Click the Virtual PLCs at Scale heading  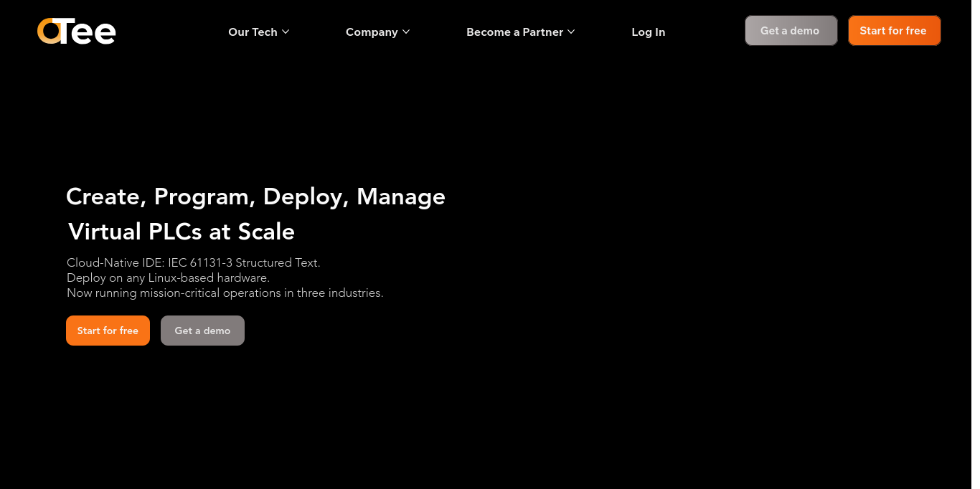[x=182, y=232]
